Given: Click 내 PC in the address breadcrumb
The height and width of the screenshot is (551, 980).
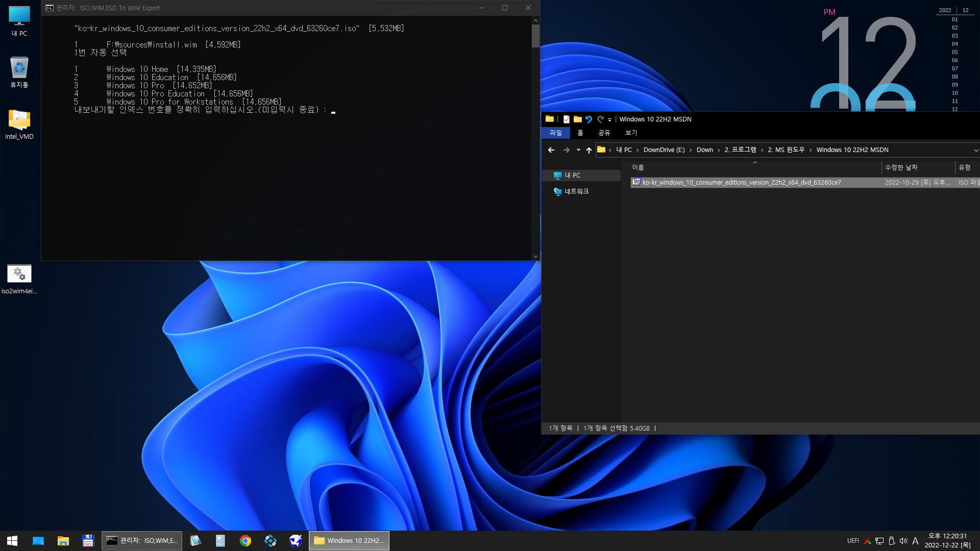Looking at the screenshot, I should 624,150.
